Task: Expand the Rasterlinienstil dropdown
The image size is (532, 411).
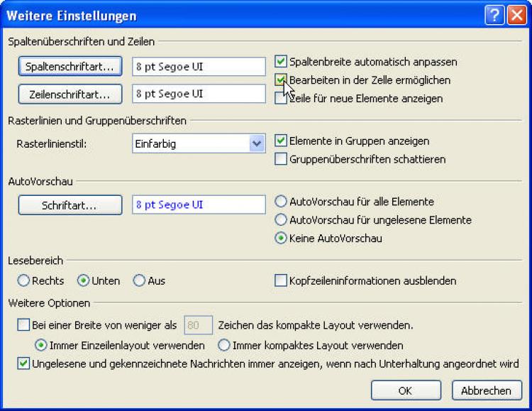Action: [257, 143]
